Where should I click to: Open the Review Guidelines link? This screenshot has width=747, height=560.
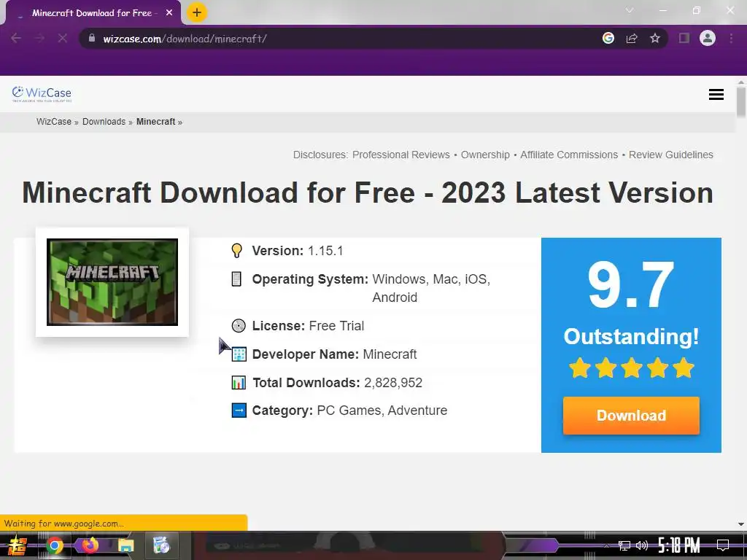pos(671,155)
